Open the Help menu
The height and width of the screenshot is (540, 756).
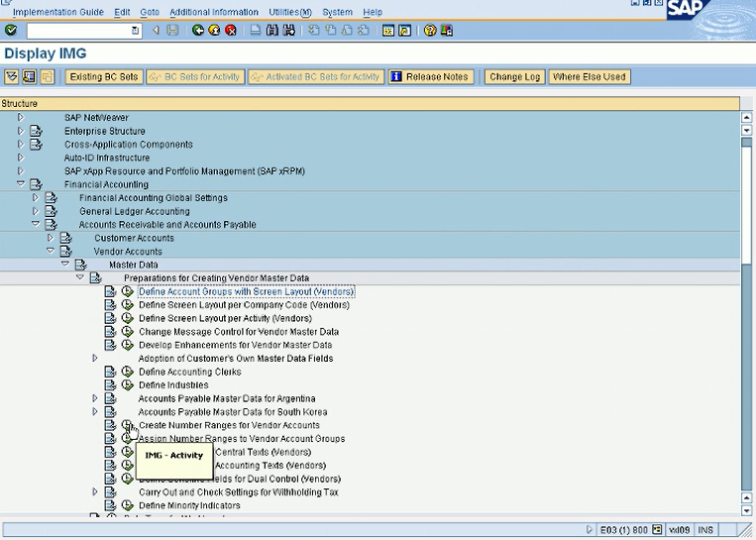[x=373, y=12]
